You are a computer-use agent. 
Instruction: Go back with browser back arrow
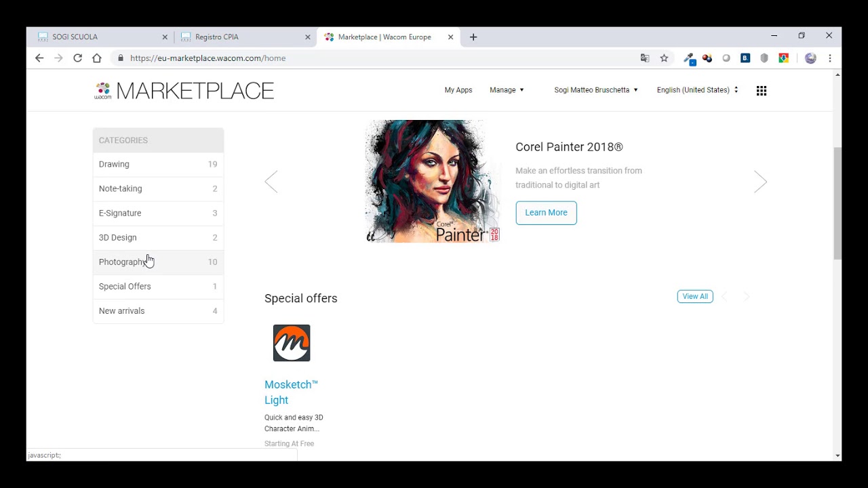click(39, 58)
